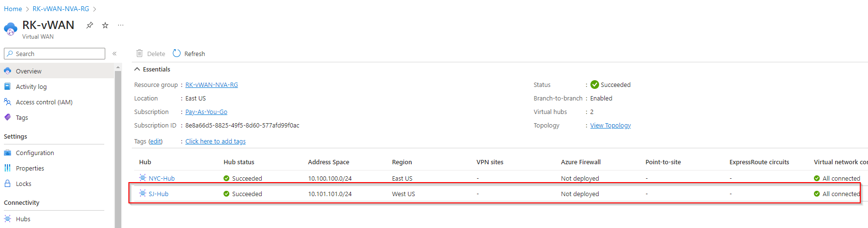
Task: Click the Properties bars icon
Action: pos(8,168)
